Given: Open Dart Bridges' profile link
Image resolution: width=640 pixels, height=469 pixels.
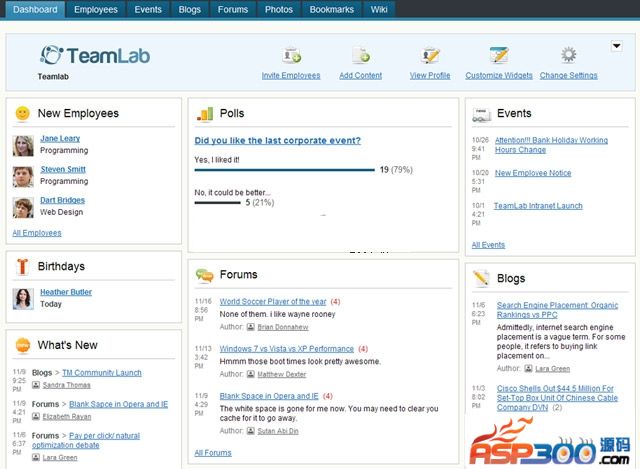Looking at the screenshot, I should [x=62, y=200].
